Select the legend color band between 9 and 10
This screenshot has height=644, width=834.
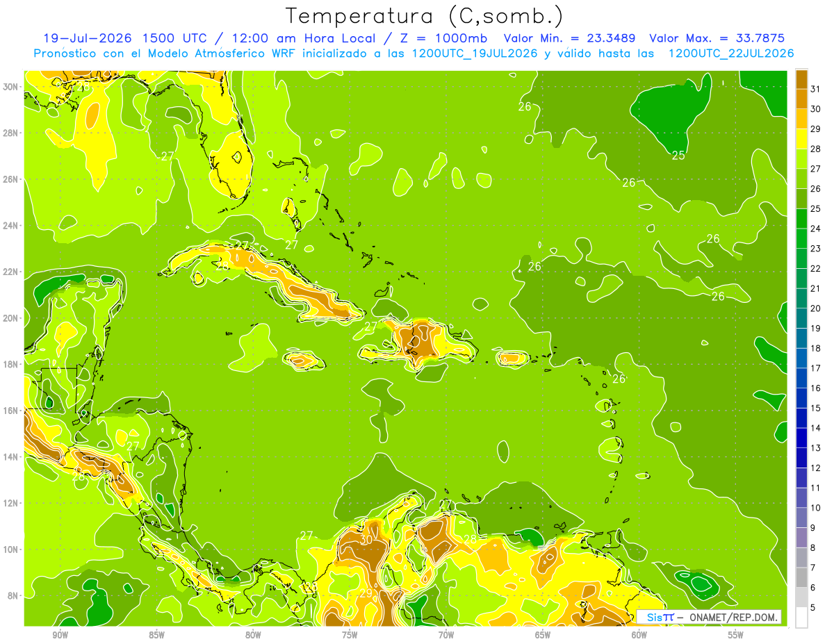[x=801, y=518]
